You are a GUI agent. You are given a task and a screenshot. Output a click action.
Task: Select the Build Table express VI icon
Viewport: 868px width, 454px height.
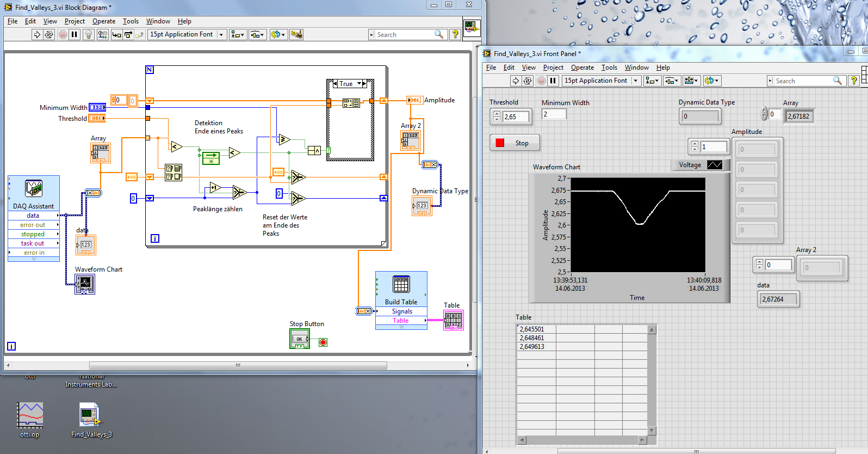click(401, 284)
